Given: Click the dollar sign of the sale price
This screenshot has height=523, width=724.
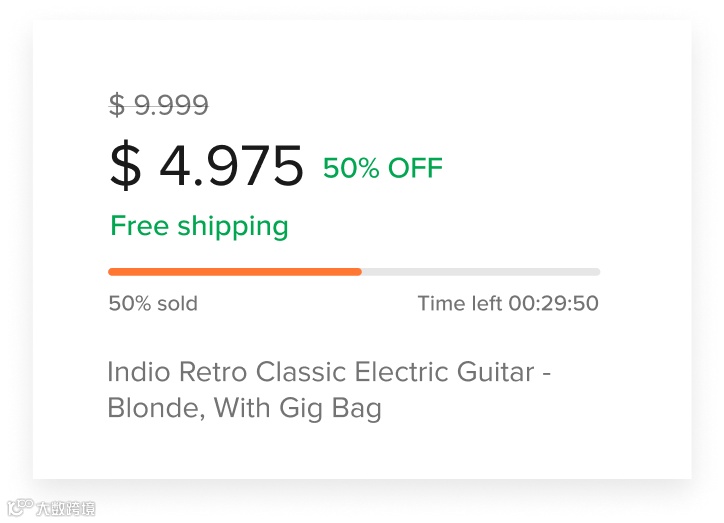Looking at the screenshot, I should tap(125, 166).
